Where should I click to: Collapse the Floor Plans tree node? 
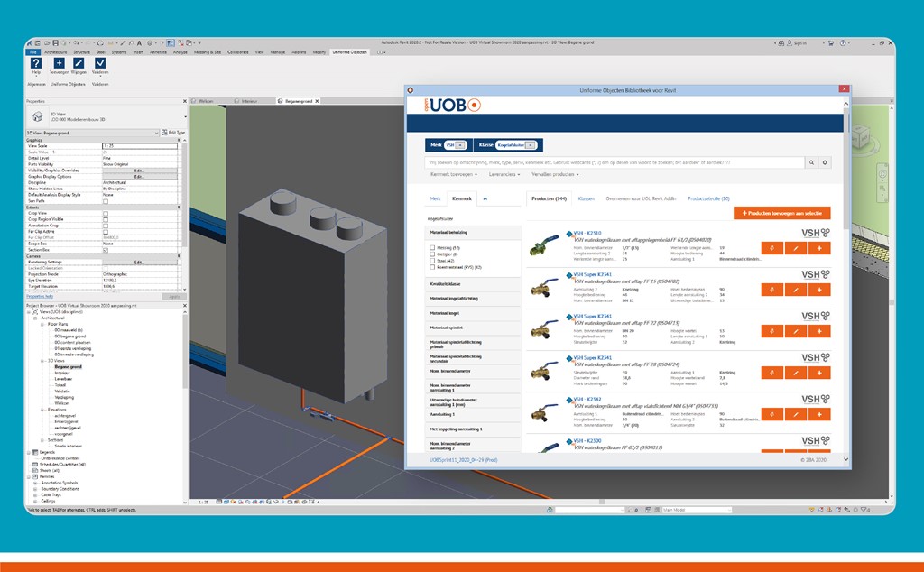(x=42, y=325)
